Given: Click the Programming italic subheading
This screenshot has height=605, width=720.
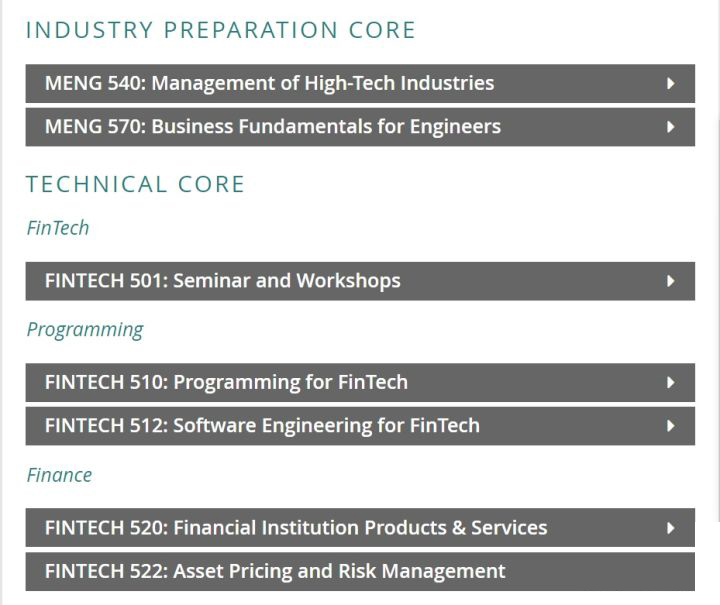Looking at the screenshot, I should click(x=85, y=330).
